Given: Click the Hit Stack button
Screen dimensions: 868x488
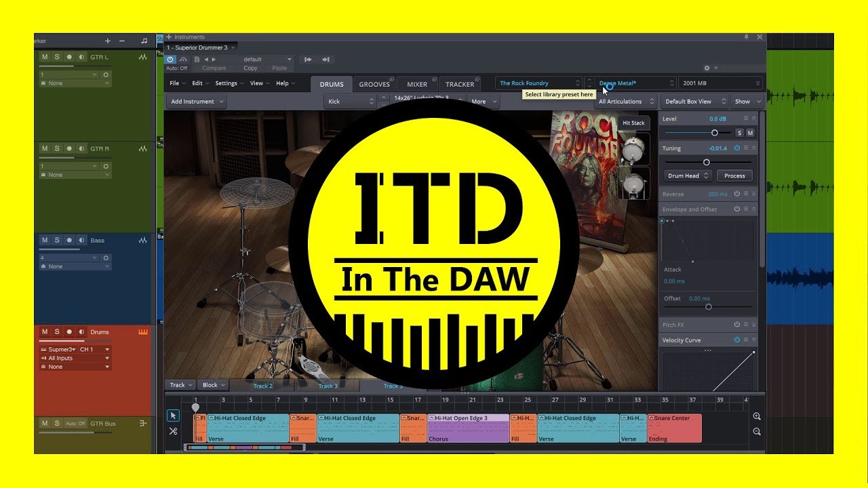Looking at the screenshot, I should click(633, 123).
